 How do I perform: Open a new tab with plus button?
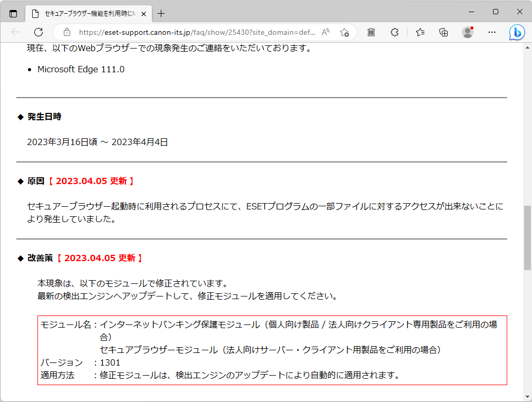pos(161,14)
